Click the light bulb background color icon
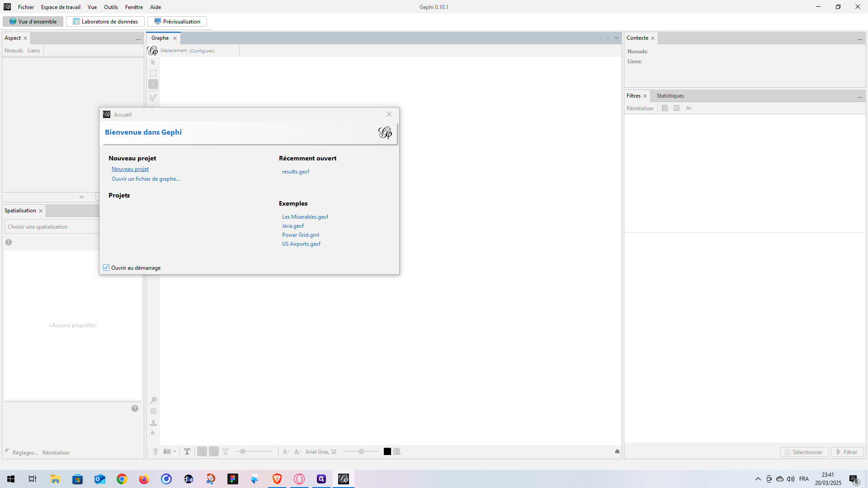 (156, 451)
